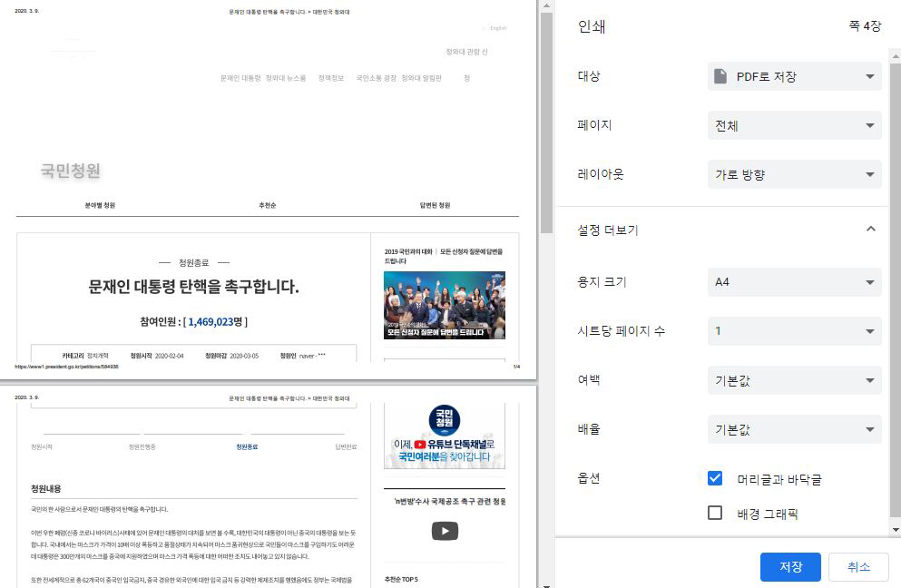Collapse the 설정 더보기 section
This screenshot has width=901, height=588.
click(870, 230)
